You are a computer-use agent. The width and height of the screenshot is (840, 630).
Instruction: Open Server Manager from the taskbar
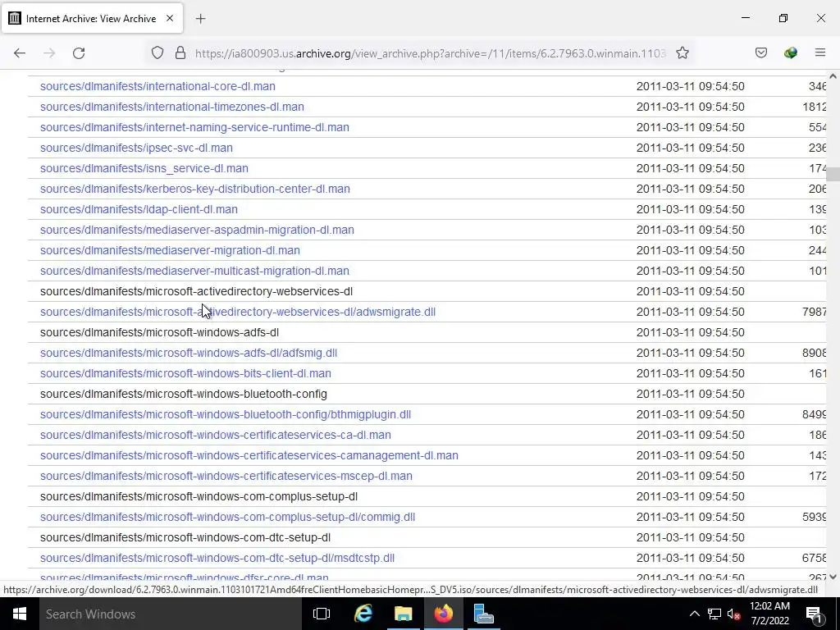coord(483,614)
